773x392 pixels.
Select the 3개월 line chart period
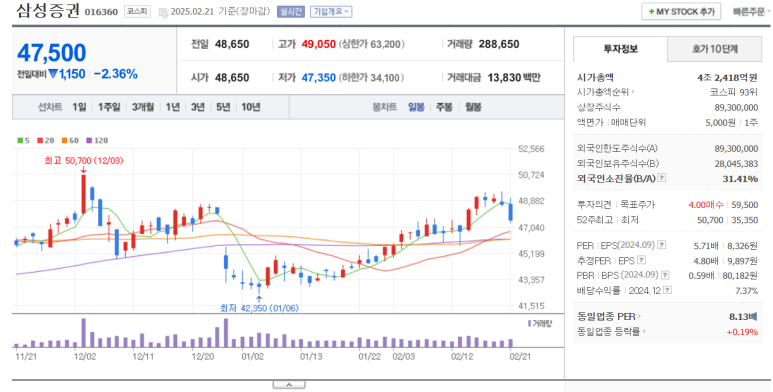[x=143, y=107]
